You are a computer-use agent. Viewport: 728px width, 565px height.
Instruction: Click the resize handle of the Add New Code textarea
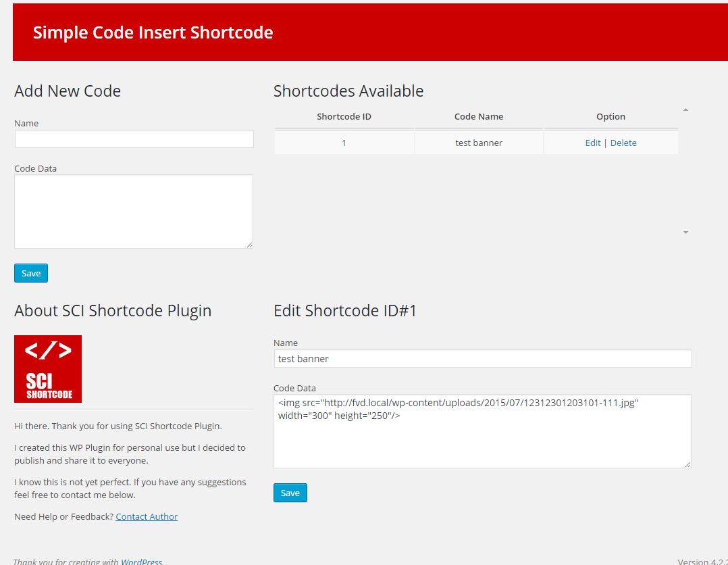[x=249, y=245]
